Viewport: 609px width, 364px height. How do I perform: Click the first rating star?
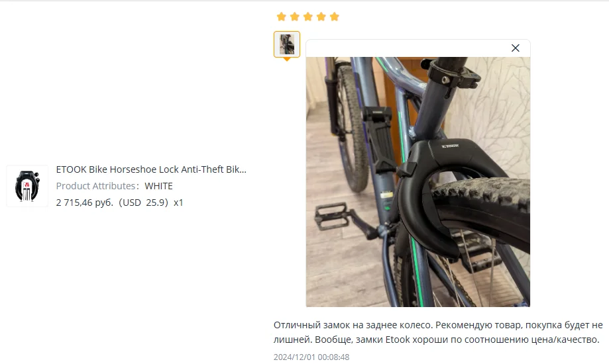coord(282,17)
